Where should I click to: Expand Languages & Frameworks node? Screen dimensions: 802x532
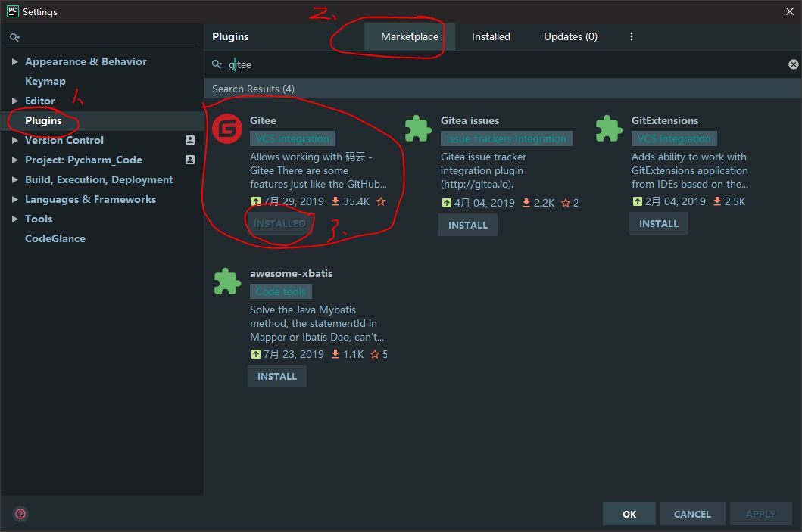coord(15,199)
